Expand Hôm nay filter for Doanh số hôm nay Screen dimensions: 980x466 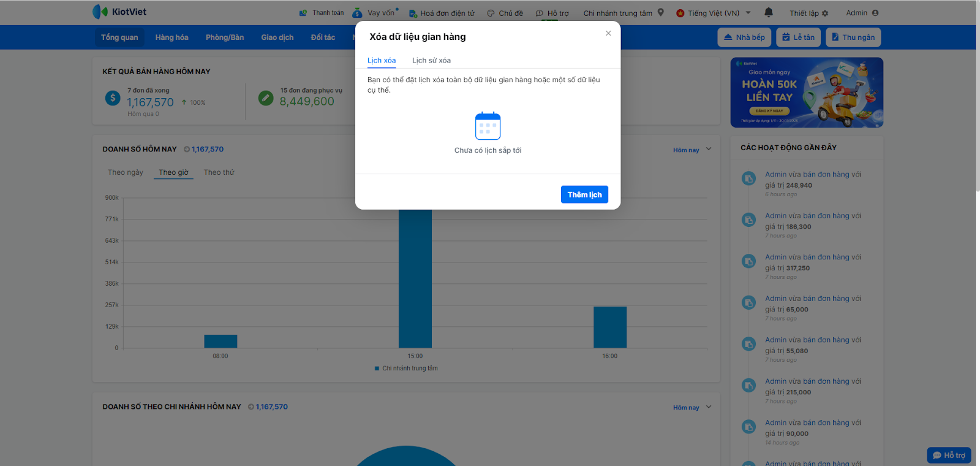[692, 150]
